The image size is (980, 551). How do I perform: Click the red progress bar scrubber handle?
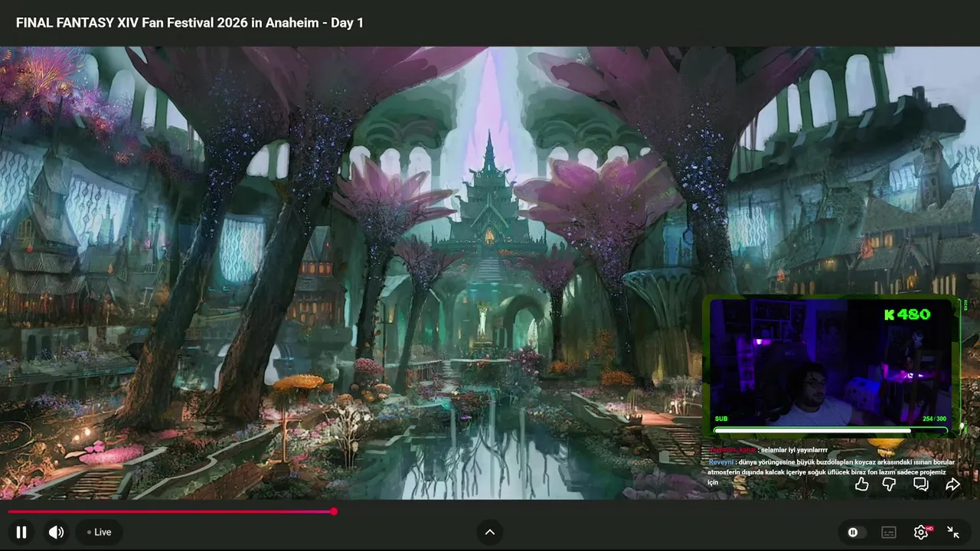334,511
